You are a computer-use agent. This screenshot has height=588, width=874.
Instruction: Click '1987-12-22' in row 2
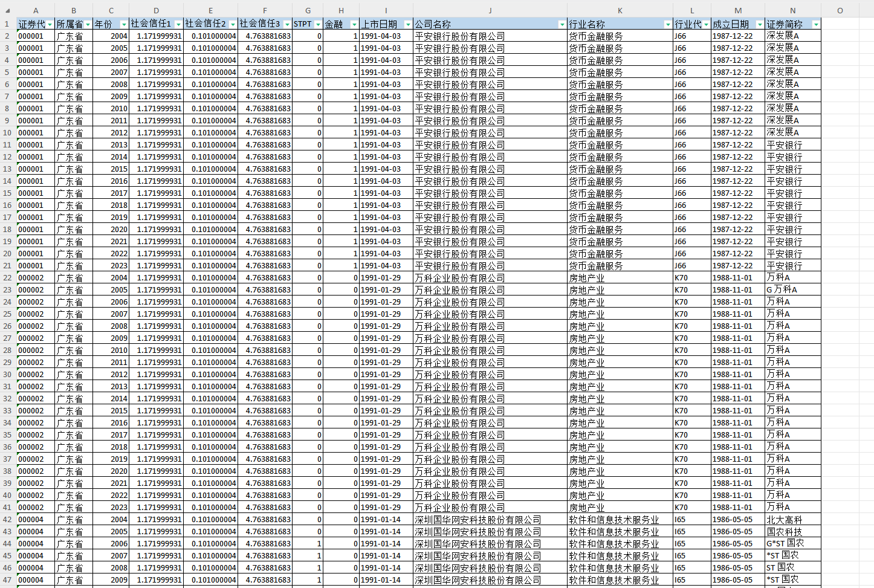[738, 36]
